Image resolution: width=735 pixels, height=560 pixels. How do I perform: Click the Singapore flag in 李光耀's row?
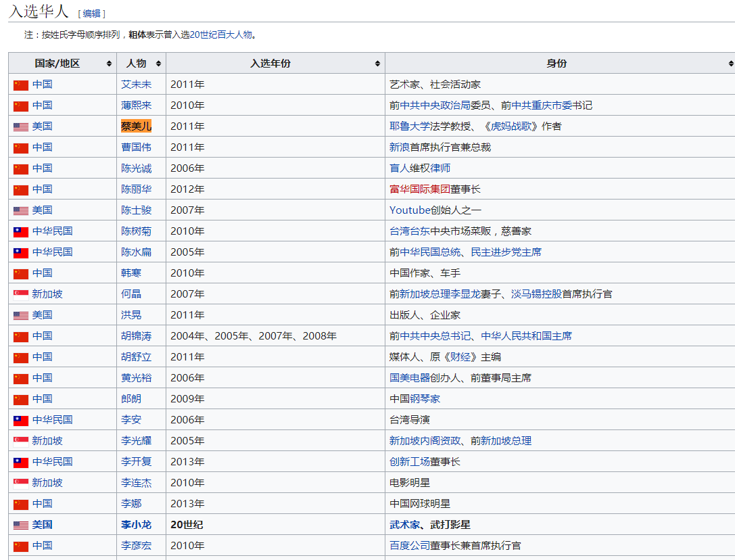tap(21, 441)
